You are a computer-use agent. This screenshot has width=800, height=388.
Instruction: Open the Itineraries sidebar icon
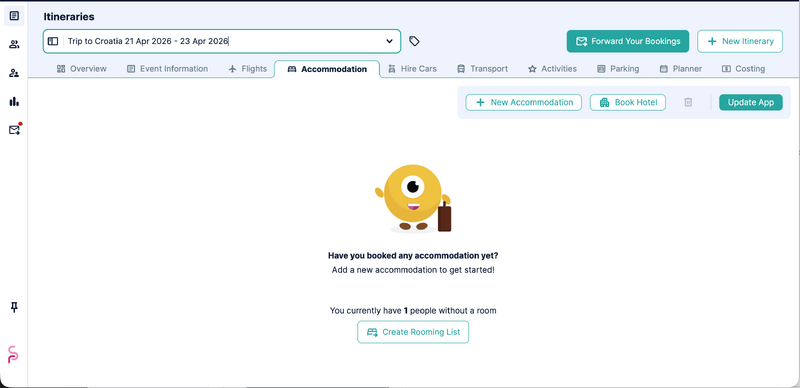pyautogui.click(x=14, y=16)
